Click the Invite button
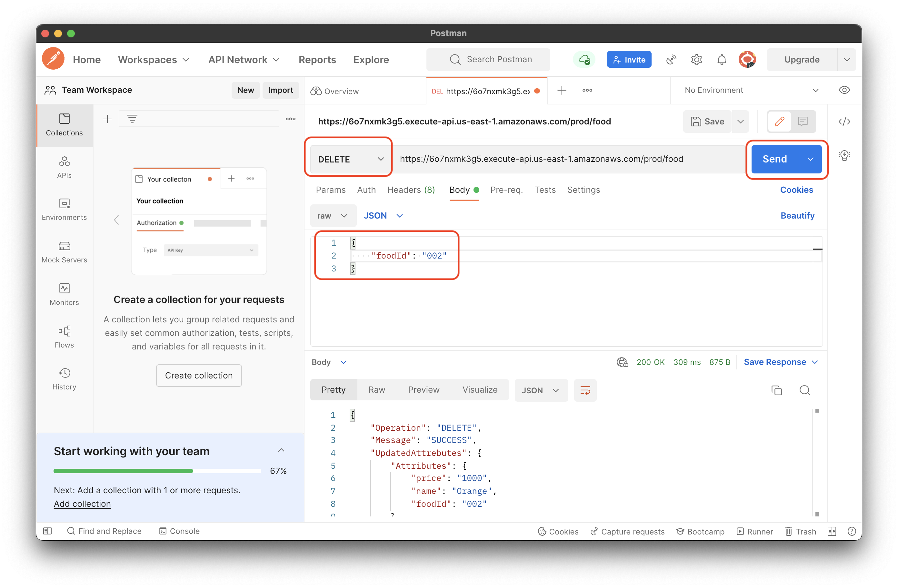Screen dimensions: 898x588 coord(629,60)
